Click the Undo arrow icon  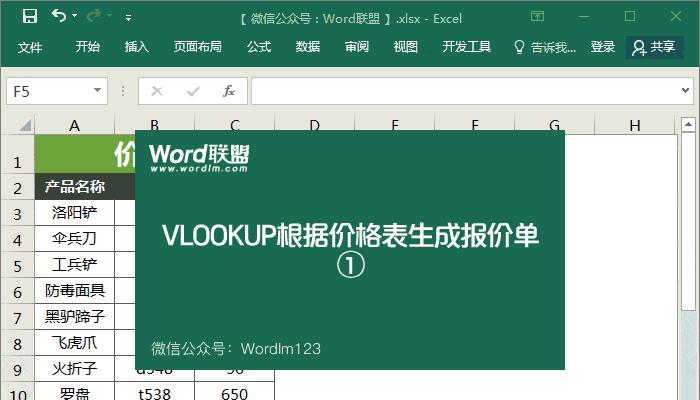point(58,16)
